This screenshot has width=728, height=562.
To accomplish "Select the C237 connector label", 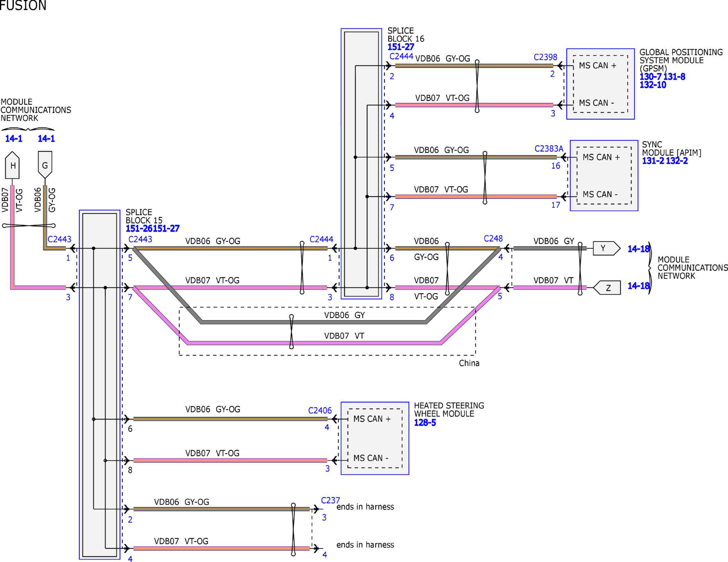I will coord(331,500).
